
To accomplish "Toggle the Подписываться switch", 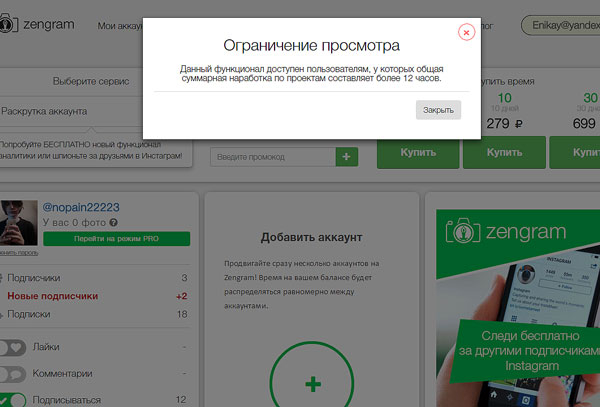I will point(13,400).
